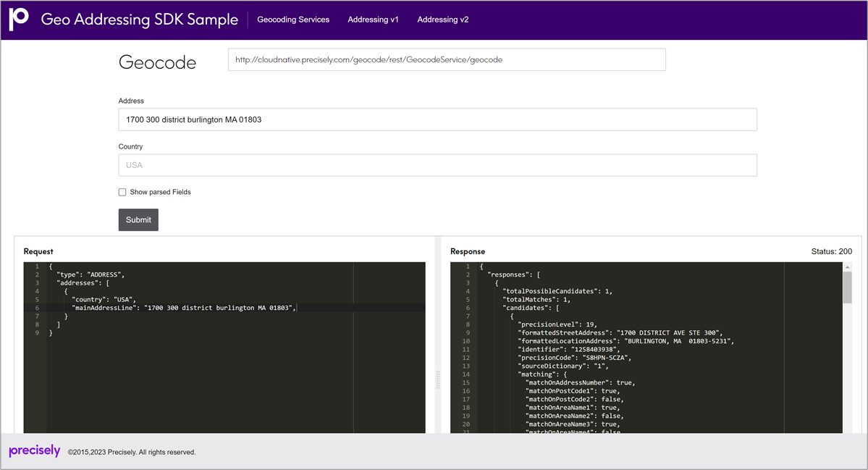Click the Address input field

tap(437, 119)
